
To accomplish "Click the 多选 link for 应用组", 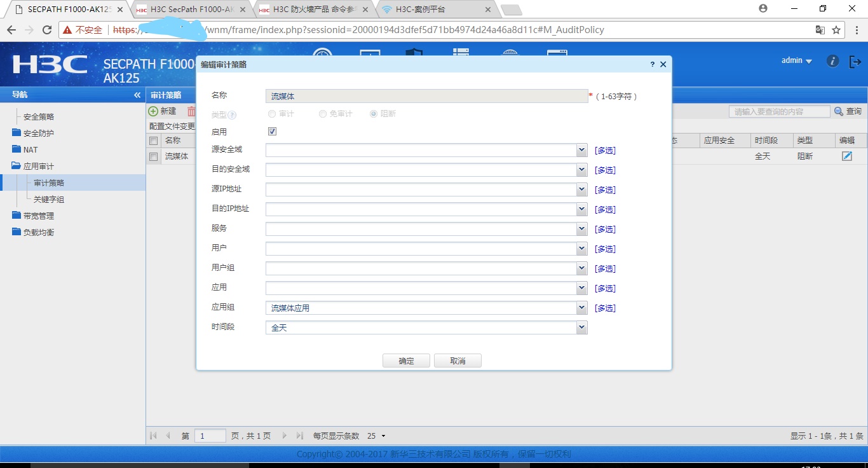I will tap(605, 308).
